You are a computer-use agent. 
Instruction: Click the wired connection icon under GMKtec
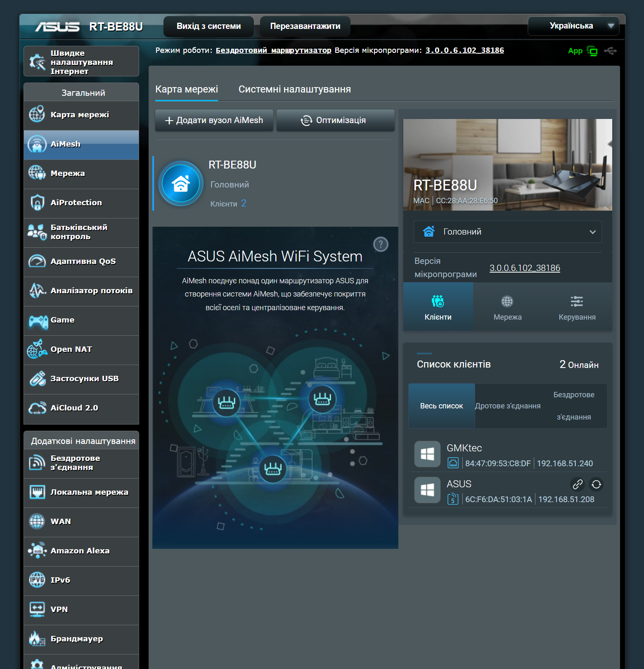pos(453,463)
